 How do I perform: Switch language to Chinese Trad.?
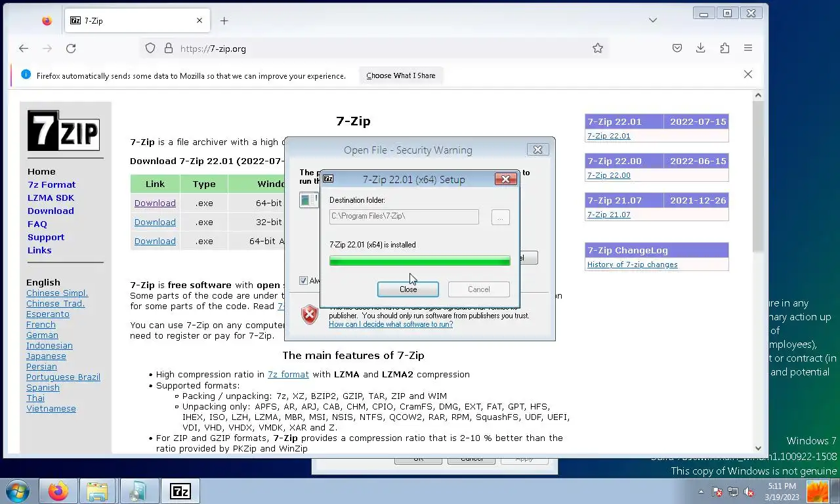55,303
